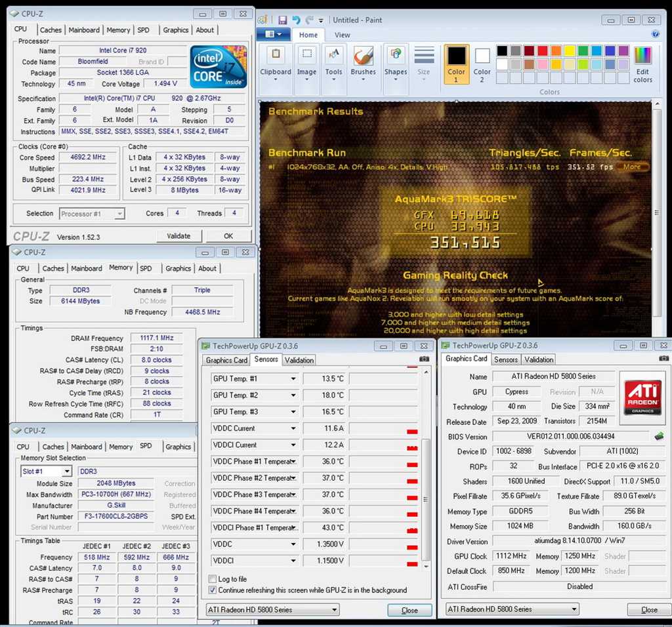
Task: Click the OK button in CPU-Z
Action: point(228,236)
